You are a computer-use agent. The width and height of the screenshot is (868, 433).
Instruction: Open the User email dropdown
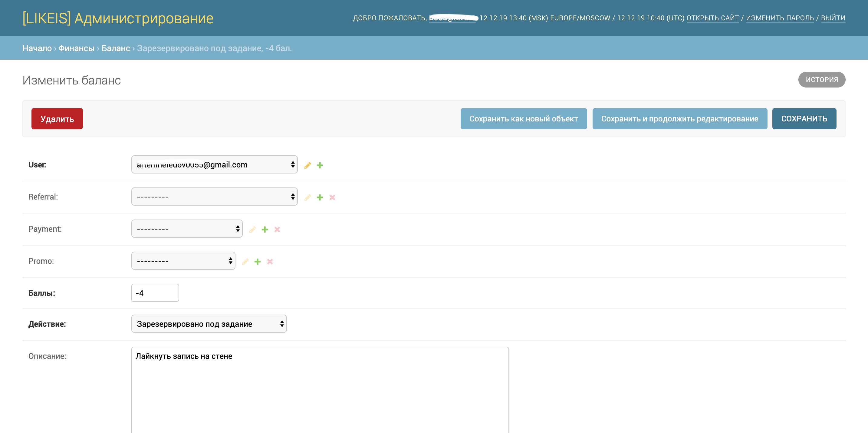coord(214,164)
